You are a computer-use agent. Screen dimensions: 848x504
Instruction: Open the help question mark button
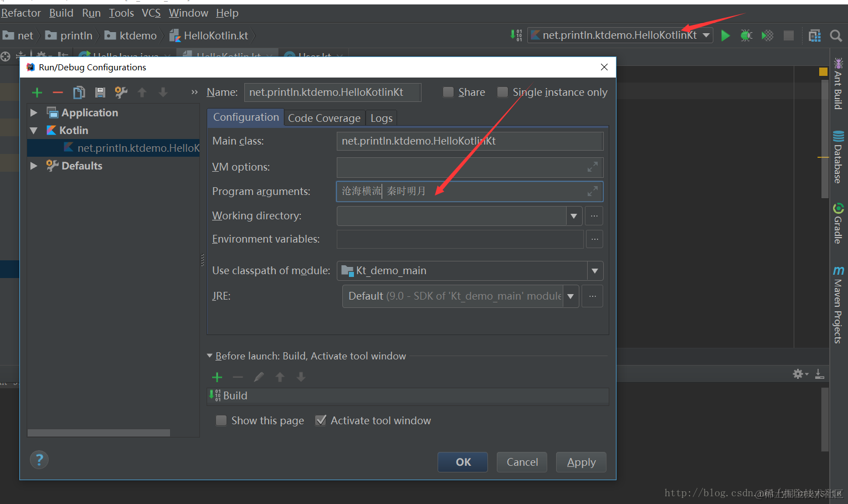point(39,460)
